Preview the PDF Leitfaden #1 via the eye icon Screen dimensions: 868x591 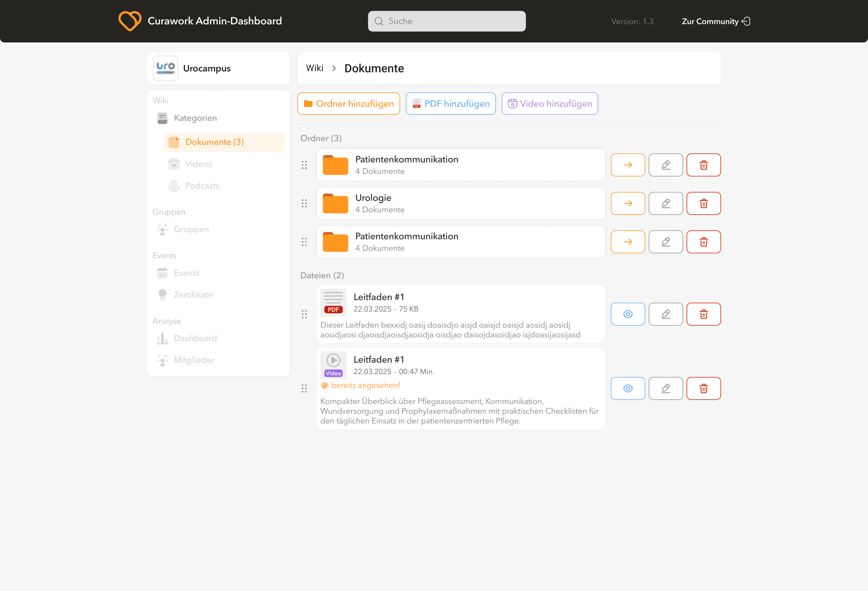pyautogui.click(x=627, y=314)
